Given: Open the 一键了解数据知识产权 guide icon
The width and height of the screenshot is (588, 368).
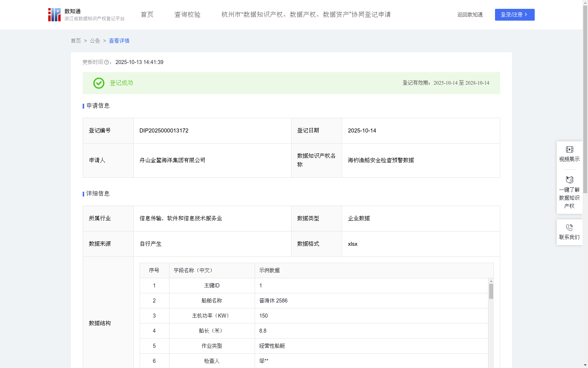Looking at the screenshot, I should click(x=569, y=180).
